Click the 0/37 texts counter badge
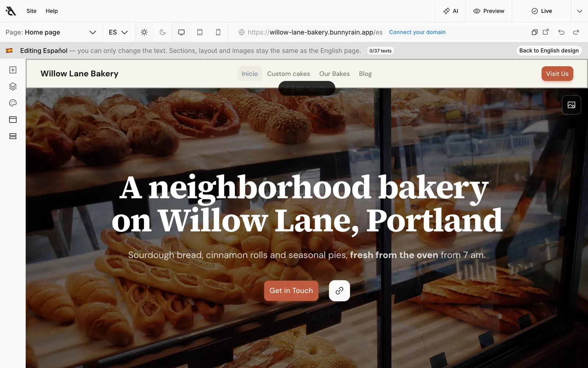This screenshot has width=588, height=368. click(x=380, y=51)
